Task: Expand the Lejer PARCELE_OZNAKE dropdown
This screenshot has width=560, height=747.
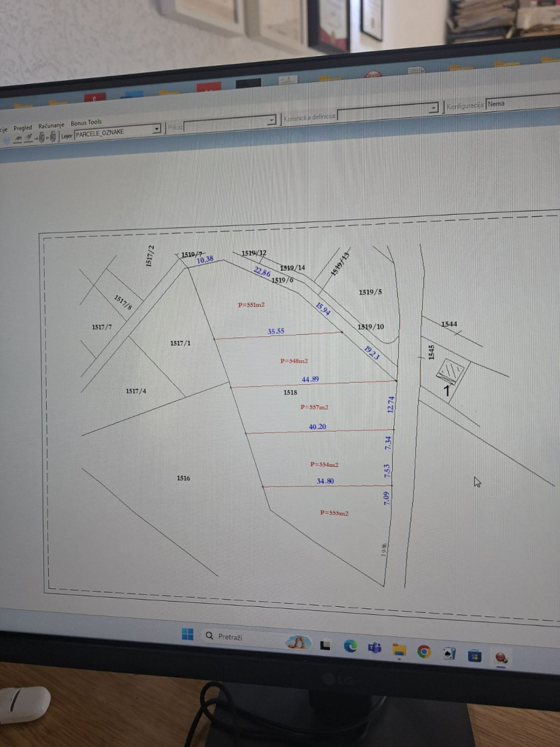Action: click(x=157, y=129)
